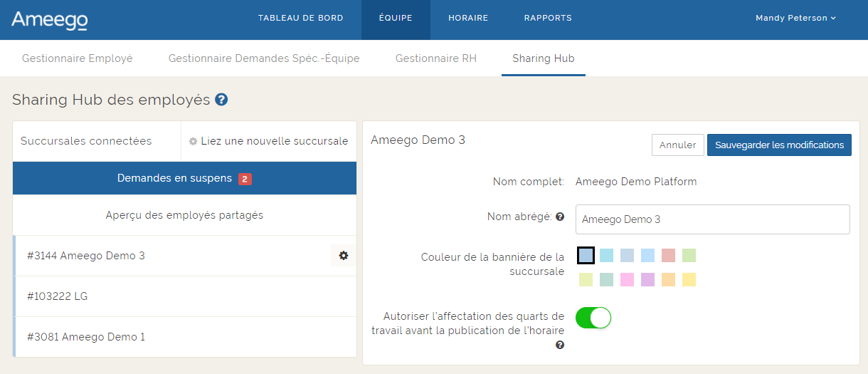Click the help icon next to Nom abrégé
Image resolution: width=868 pixels, height=374 pixels.
coord(560,217)
